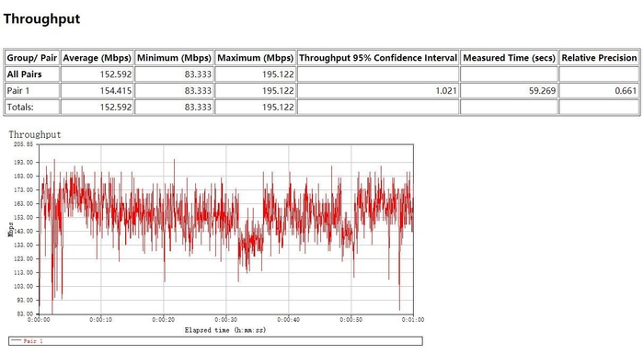Click maximum 195.122 in All Pairs row

coord(278,74)
